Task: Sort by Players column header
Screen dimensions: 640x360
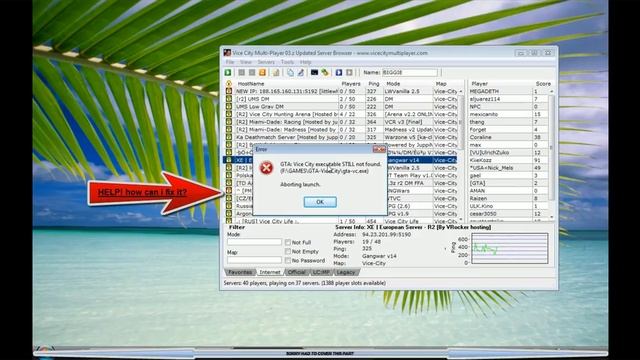Action: click(x=351, y=84)
